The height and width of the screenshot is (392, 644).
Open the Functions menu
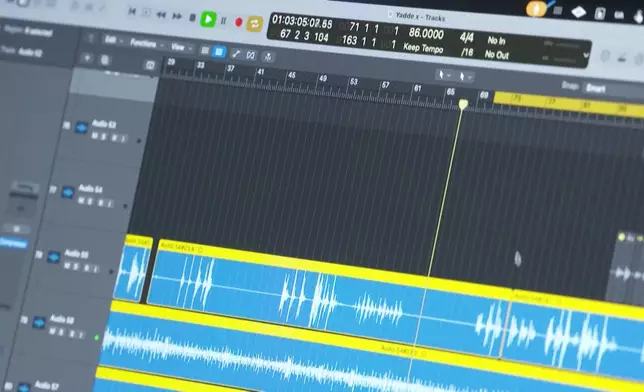click(147, 43)
